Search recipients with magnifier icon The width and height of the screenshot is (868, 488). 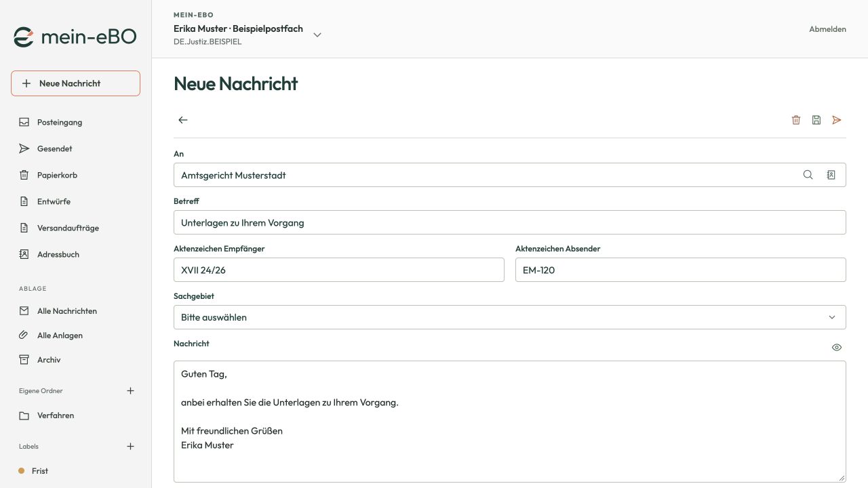tap(808, 175)
